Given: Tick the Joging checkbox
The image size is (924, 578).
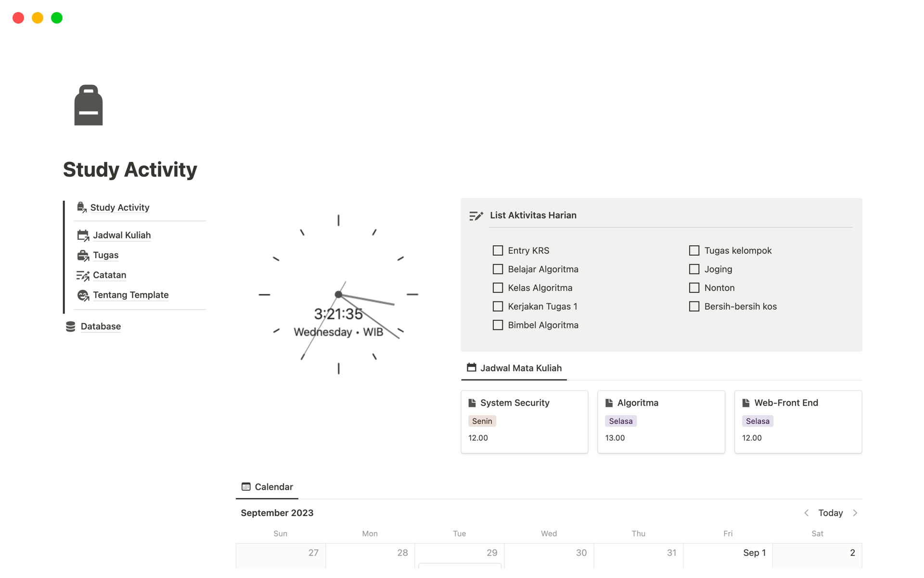Looking at the screenshot, I should (694, 269).
